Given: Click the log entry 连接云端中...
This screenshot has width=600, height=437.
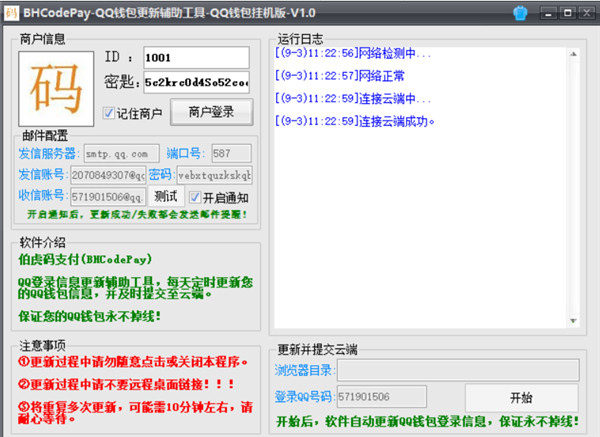Looking at the screenshot, I should pos(353,99).
